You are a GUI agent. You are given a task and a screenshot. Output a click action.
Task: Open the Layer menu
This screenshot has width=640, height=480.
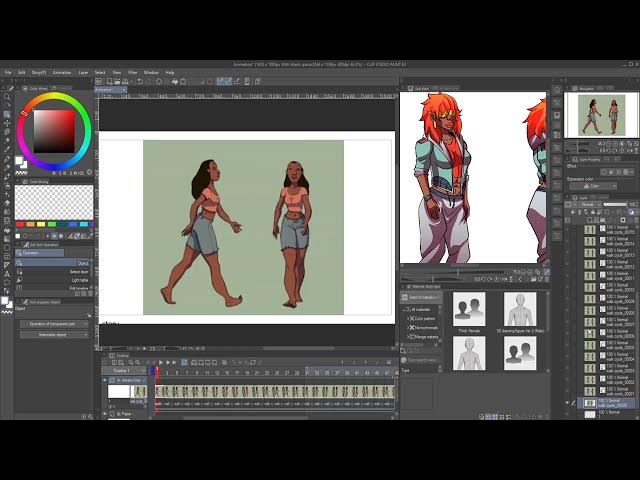point(83,73)
